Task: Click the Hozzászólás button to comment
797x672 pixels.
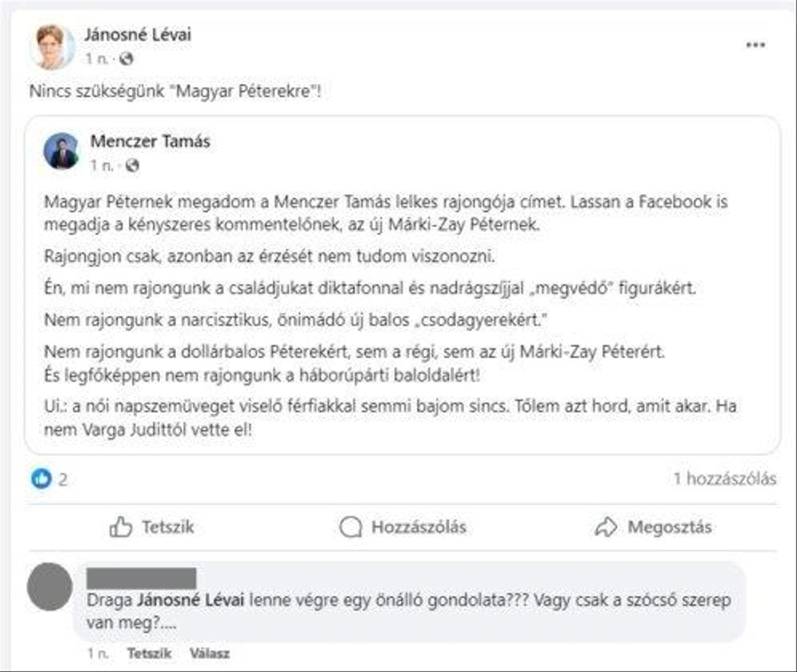Action: pos(403,527)
